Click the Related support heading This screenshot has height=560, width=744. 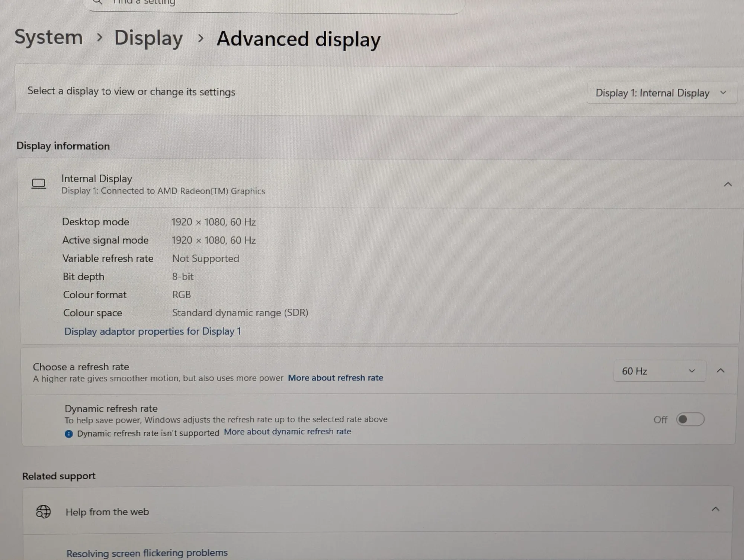(59, 476)
